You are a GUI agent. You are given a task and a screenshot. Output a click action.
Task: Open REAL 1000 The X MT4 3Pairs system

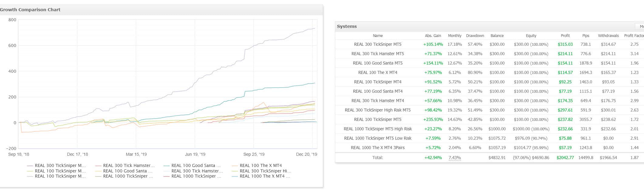[x=377, y=148]
